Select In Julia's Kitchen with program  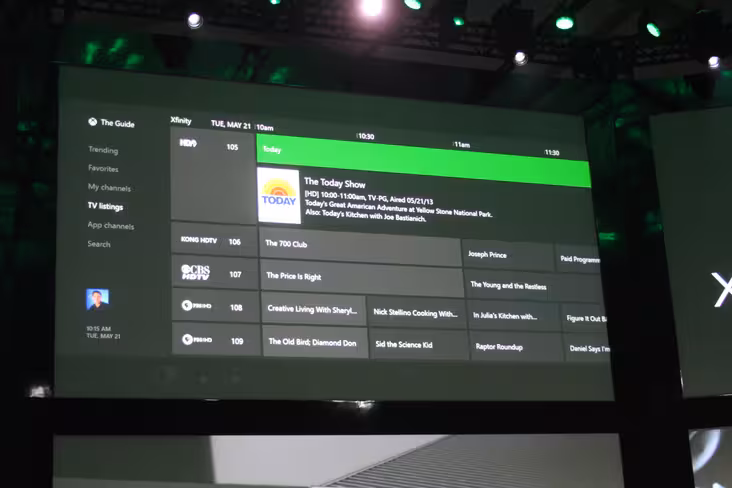(514, 316)
